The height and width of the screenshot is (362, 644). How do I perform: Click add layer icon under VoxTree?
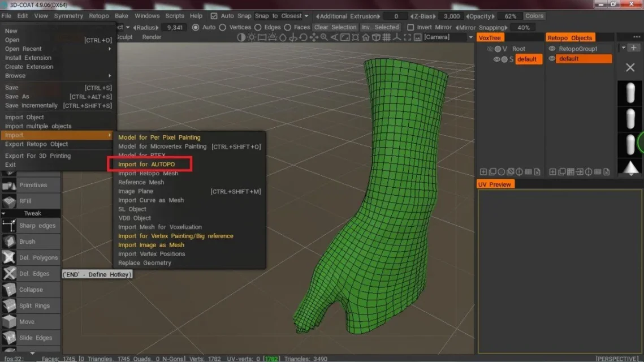pos(483,172)
